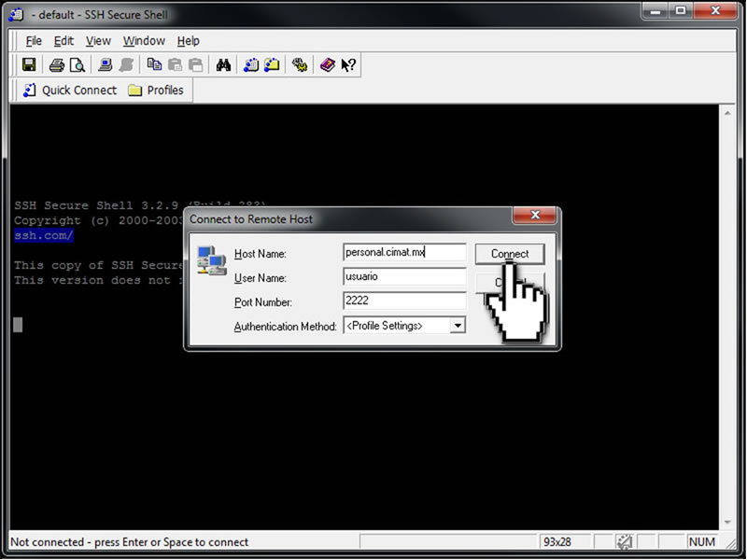Click the 93x28 terminal size indicator
Viewport: 747px width, 560px height.
(557, 542)
